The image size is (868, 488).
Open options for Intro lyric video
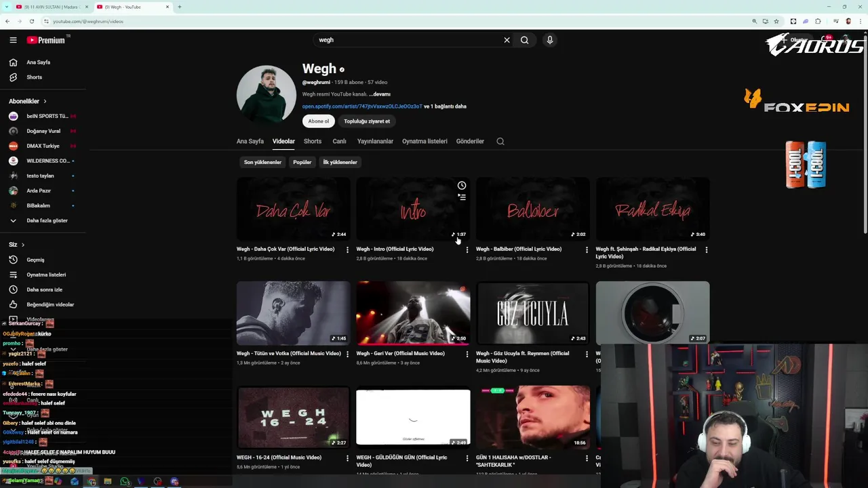click(x=467, y=249)
